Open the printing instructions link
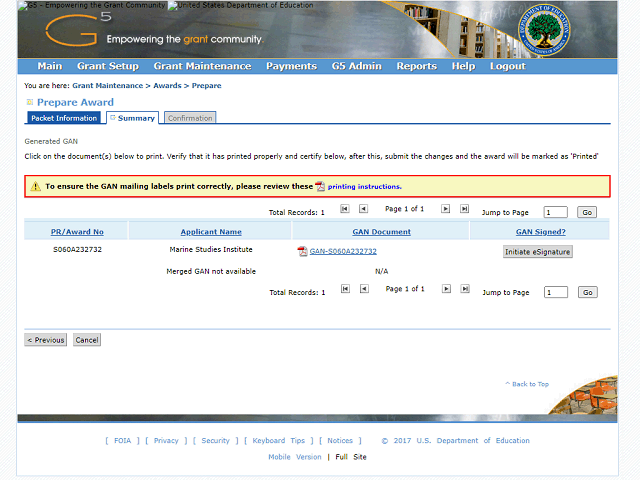Screen dimensions: 640x480 [364, 187]
